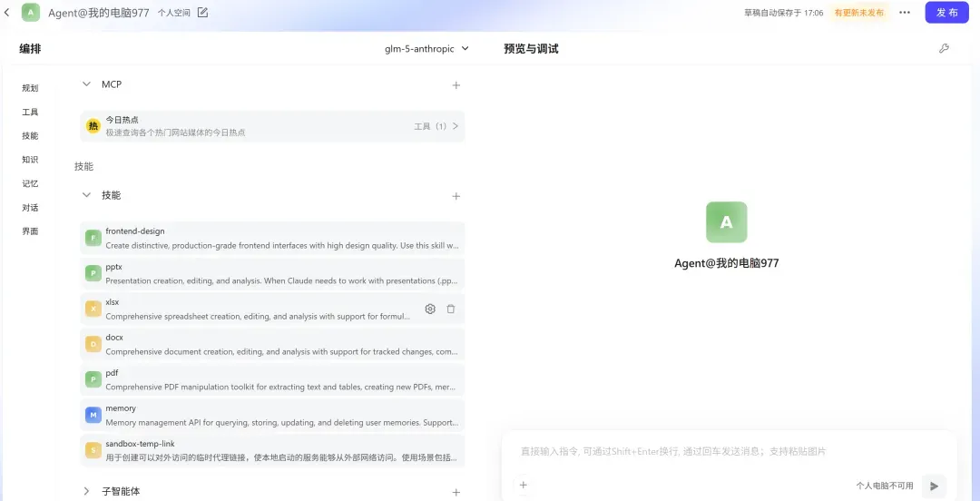980x501 pixels.
Task: Send message with the arrow button
Action: click(934, 486)
